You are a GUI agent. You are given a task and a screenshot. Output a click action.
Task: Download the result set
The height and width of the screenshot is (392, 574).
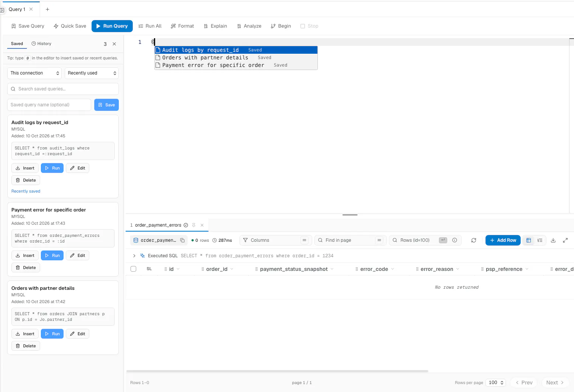pos(553,240)
